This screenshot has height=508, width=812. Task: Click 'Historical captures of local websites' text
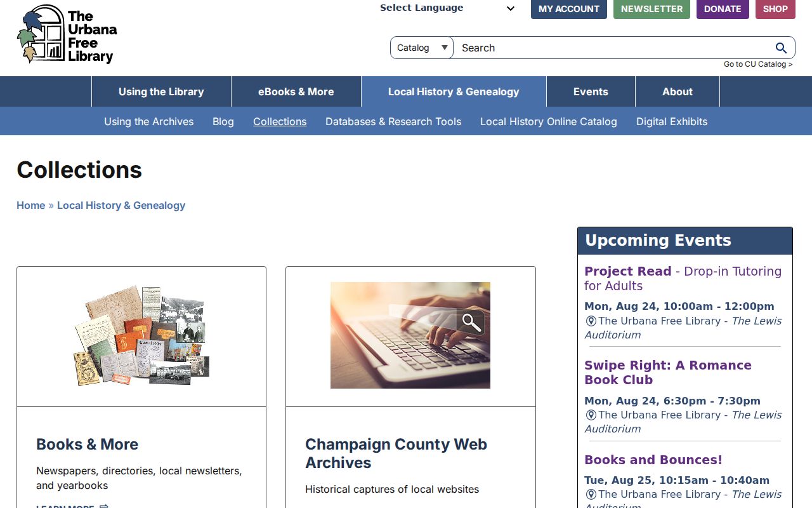pos(392,489)
